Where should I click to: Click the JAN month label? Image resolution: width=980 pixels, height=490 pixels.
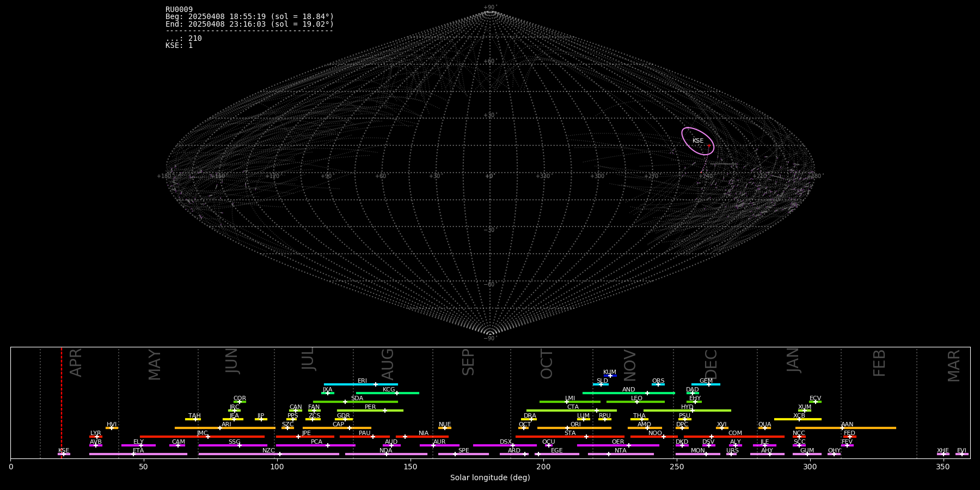pos(793,360)
